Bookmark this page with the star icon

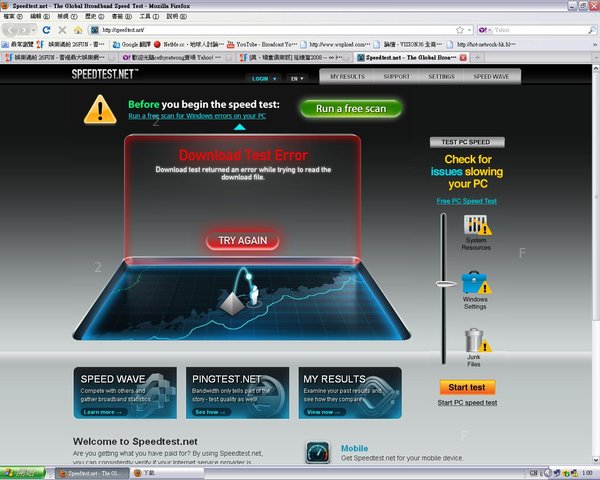[460, 30]
